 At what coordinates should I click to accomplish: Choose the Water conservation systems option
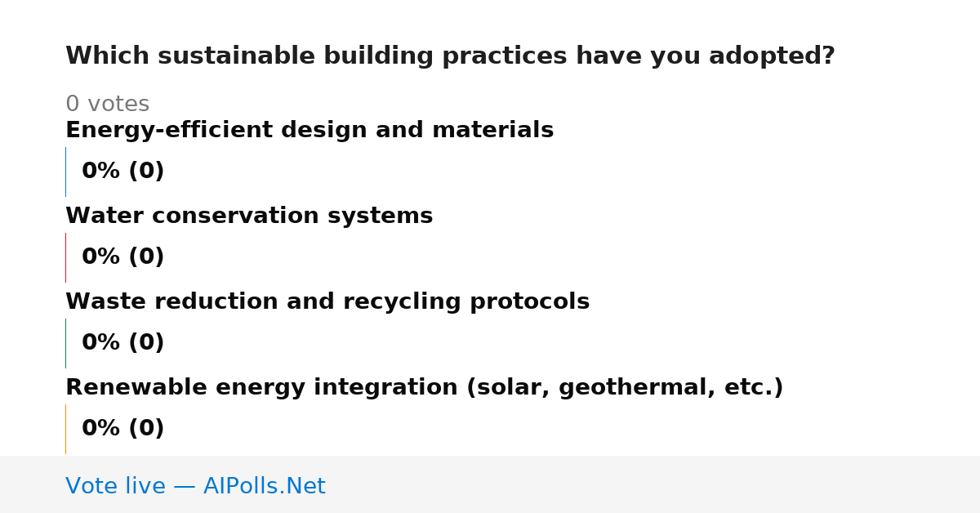click(x=249, y=216)
